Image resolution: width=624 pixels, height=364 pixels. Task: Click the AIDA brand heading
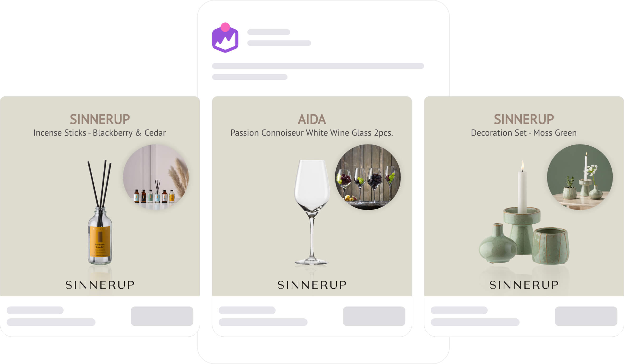pos(312,119)
